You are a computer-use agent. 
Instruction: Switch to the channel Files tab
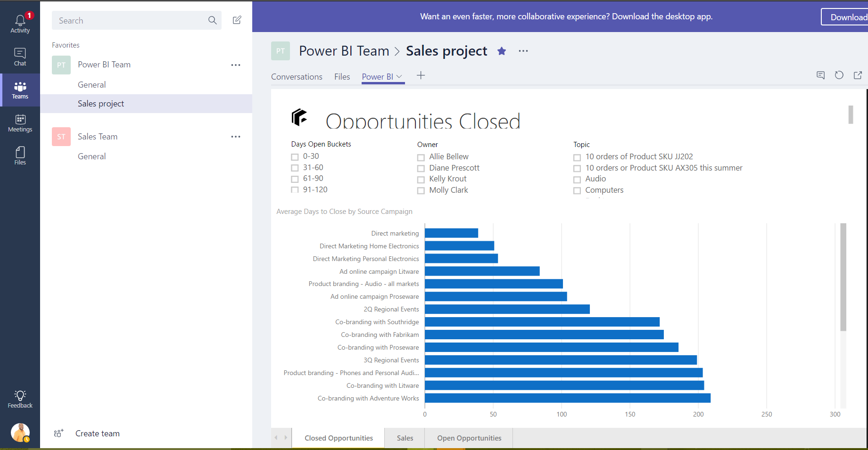(342, 77)
